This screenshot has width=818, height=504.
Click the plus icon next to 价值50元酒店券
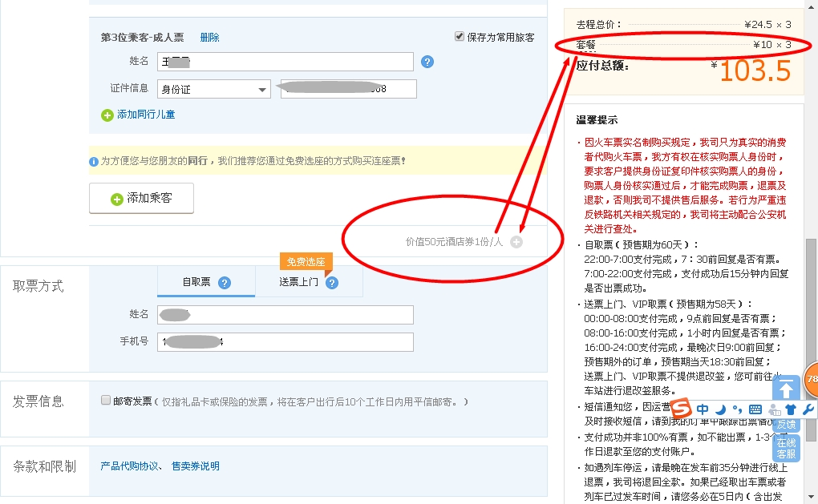[x=516, y=242]
